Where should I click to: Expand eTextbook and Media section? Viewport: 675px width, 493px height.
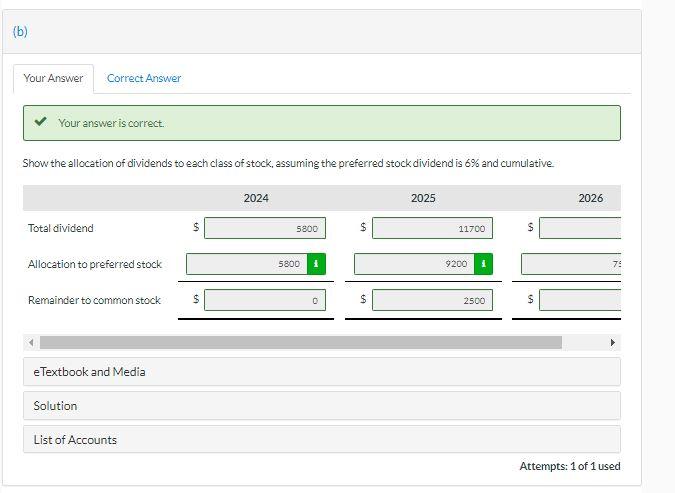pos(322,372)
